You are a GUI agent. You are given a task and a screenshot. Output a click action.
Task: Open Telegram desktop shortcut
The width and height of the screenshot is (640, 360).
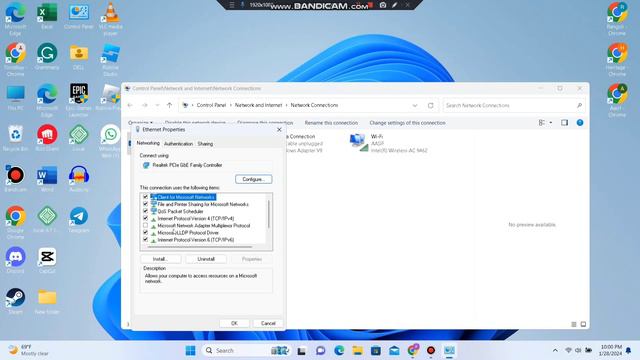click(79, 220)
